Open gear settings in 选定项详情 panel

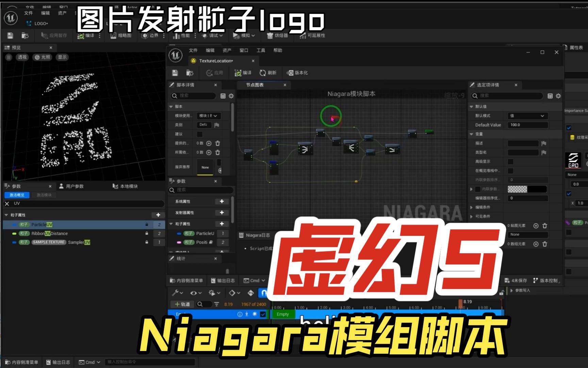point(558,96)
